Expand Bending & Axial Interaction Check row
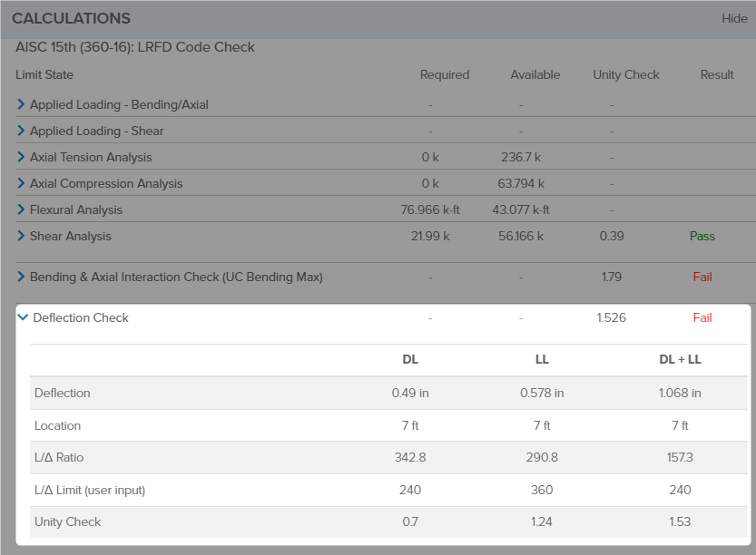756x555 pixels. click(x=22, y=277)
